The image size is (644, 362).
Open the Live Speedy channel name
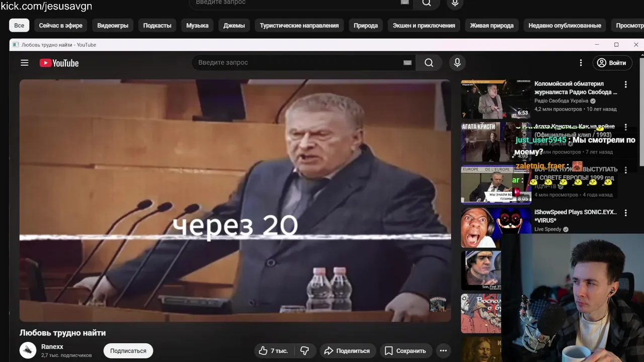(547, 229)
